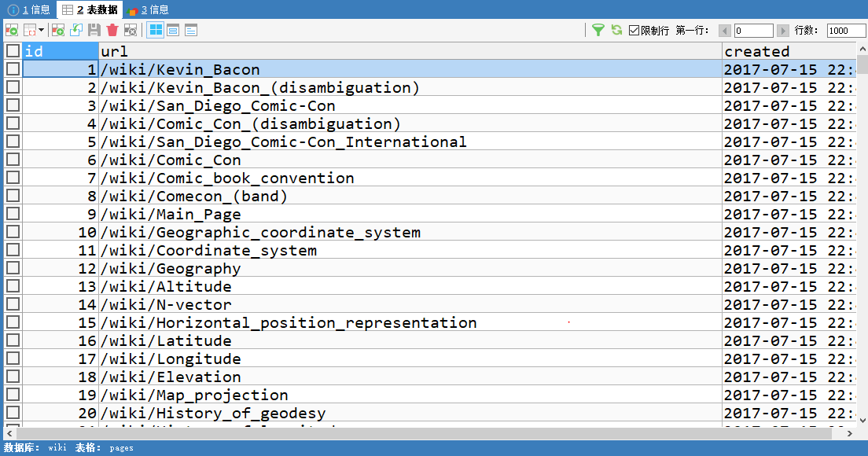Screen dimensions: 868x456
Task: Select the id cell with value 10
Action: pyautogui.click(x=61, y=232)
